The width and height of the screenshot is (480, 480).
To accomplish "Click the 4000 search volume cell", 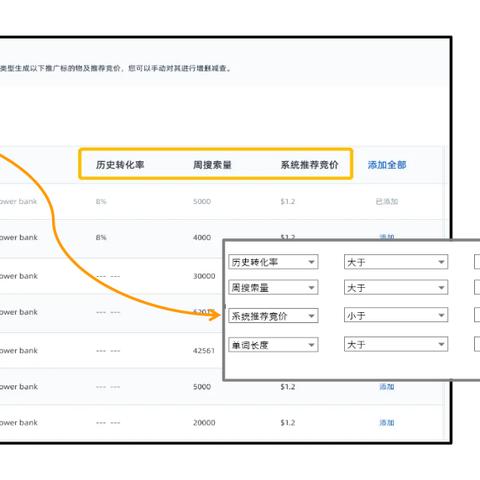I will 202,237.
